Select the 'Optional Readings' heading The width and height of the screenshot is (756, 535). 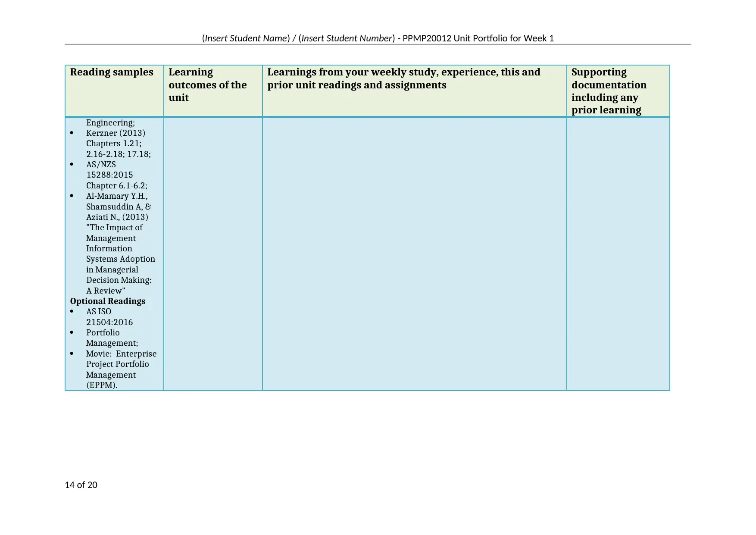tap(108, 301)
